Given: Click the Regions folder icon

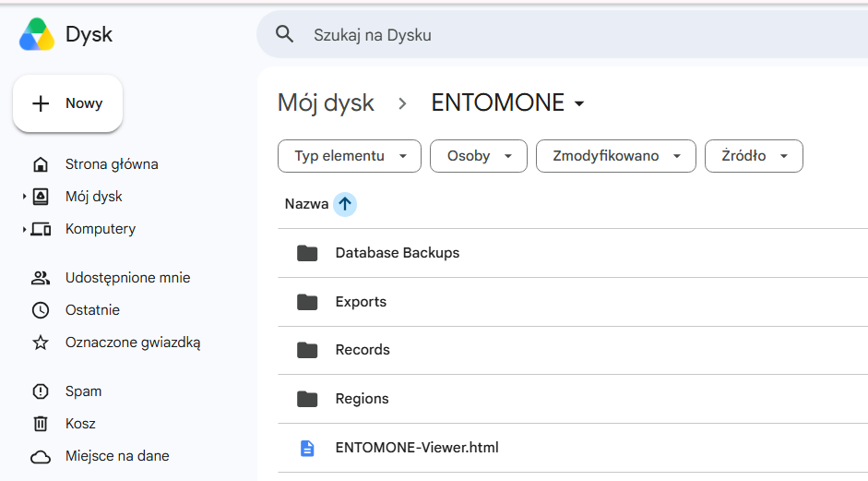Looking at the screenshot, I should tap(307, 399).
